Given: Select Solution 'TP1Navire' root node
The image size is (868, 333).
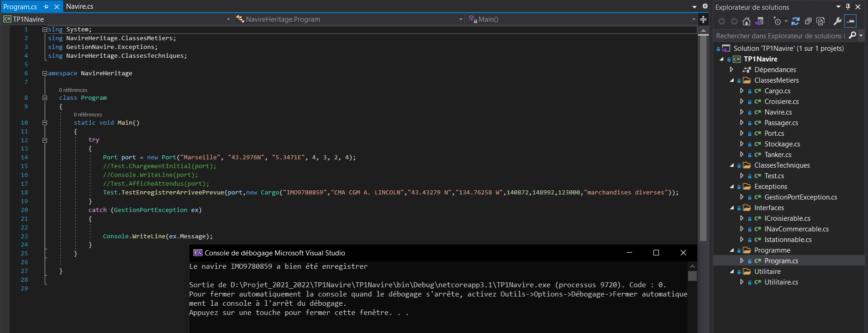Looking at the screenshot, I should coord(789,48).
